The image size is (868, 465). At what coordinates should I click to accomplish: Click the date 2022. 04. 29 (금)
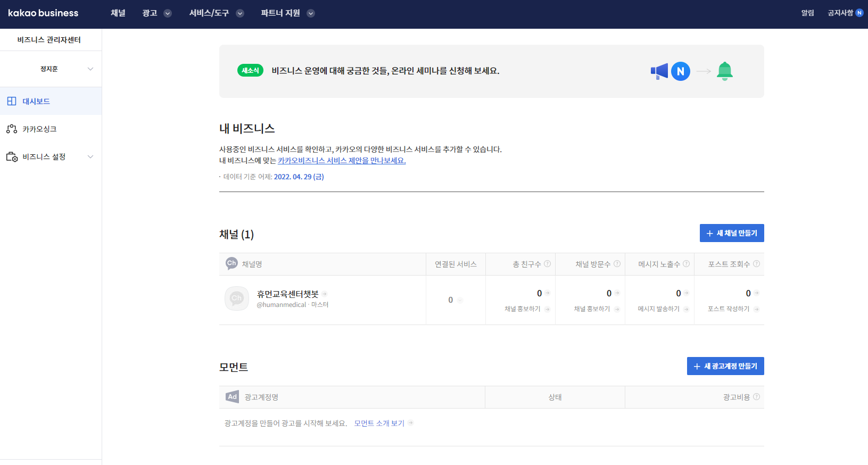299,177
